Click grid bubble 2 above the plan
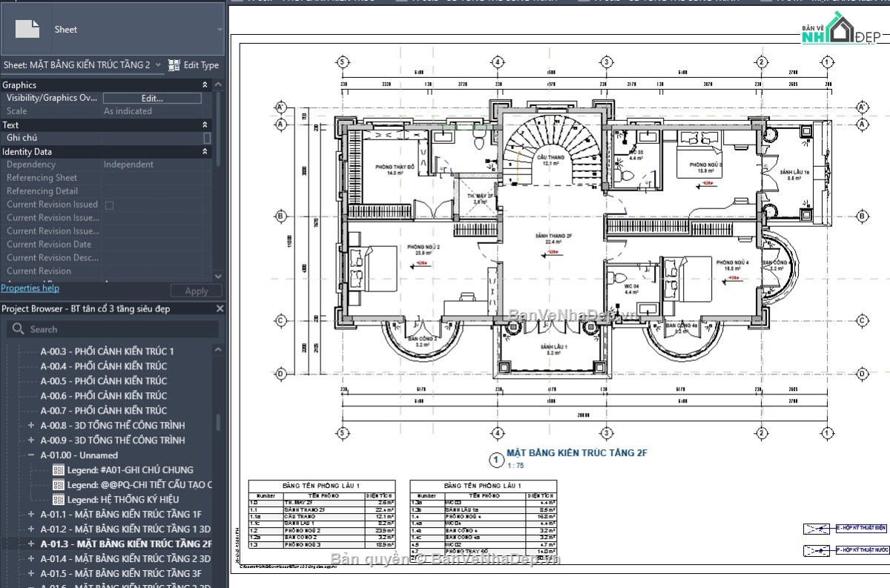Image resolution: width=890 pixels, height=588 pixels. coord(760,62)
